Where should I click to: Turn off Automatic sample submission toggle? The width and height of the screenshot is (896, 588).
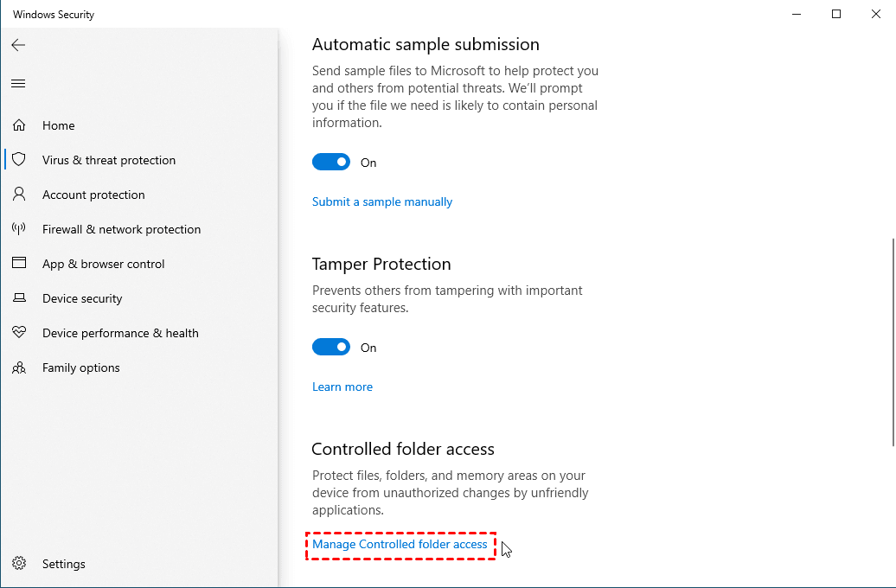331,163
